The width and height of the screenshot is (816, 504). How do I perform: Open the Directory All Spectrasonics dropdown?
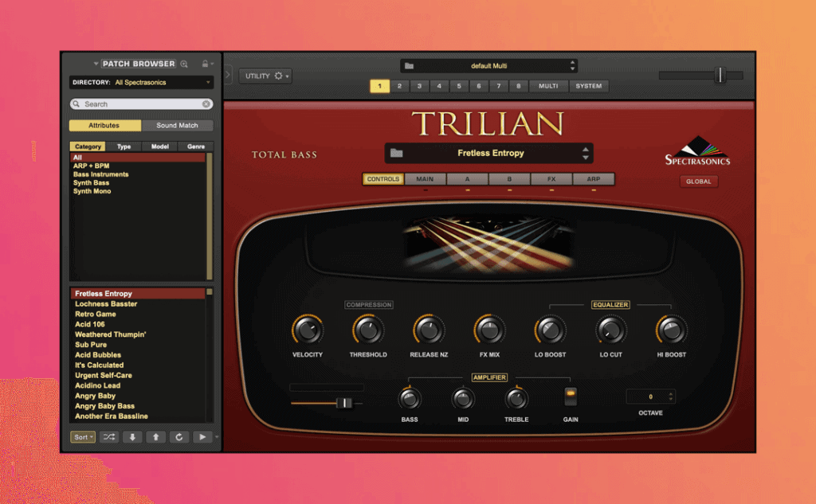click(x=141, y=82)
